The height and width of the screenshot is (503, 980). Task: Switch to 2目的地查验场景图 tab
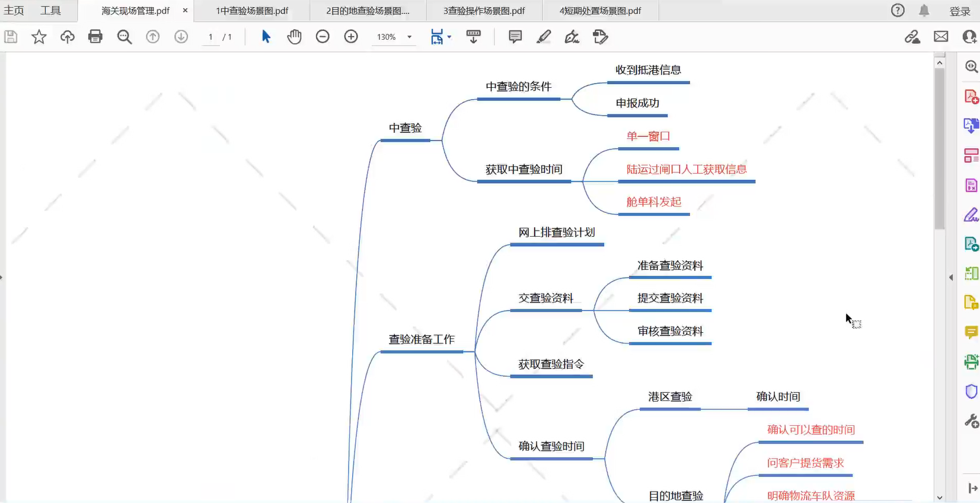[x=368, y=11]
